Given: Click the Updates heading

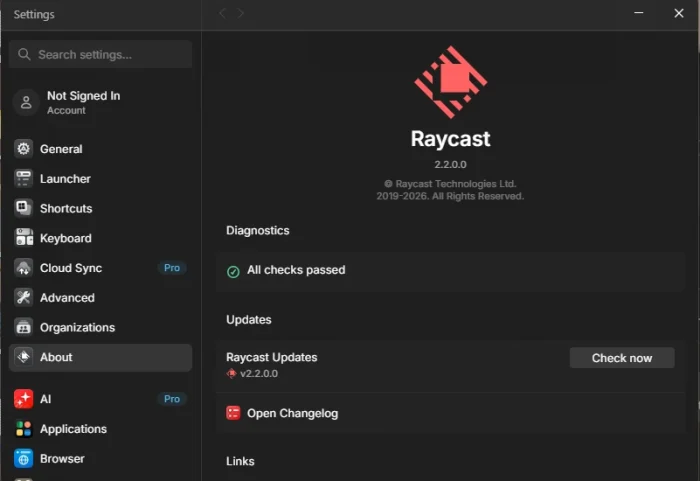Looking at the screenshot, I should 249,320.
